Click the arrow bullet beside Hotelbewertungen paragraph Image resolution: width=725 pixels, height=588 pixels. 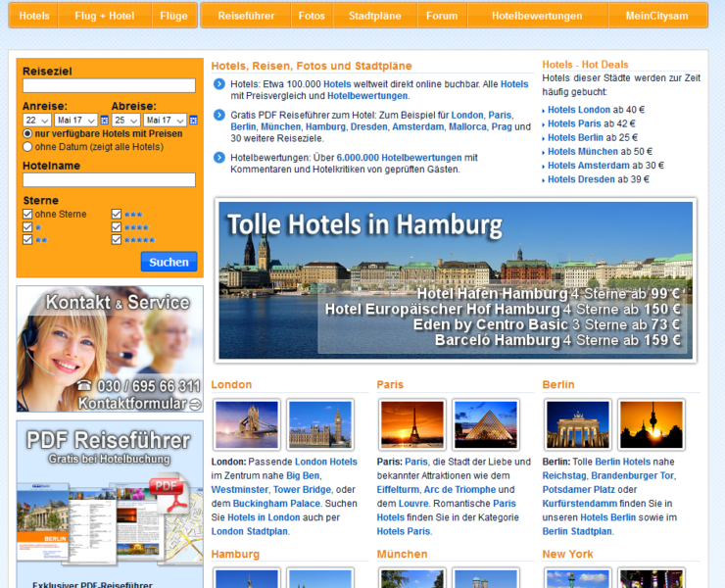tap(219, 158)
